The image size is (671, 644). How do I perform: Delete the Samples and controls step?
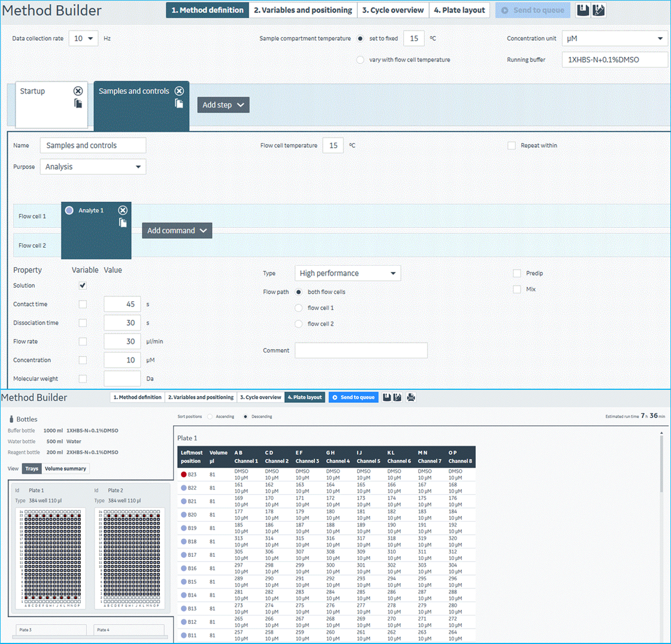(x=180, y=91)
